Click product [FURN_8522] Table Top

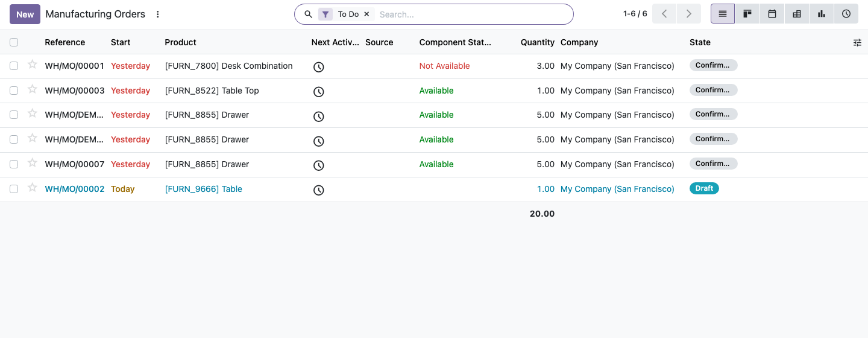coord(212,91)
